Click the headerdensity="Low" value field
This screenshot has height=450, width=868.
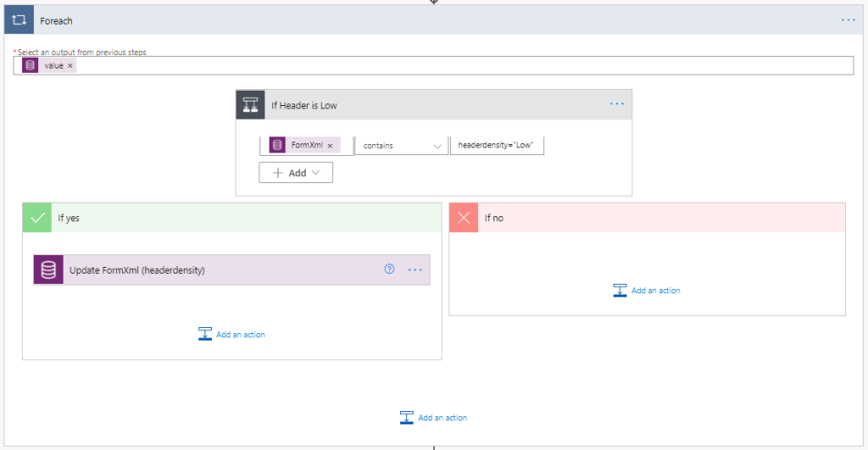tap(496, 146)
